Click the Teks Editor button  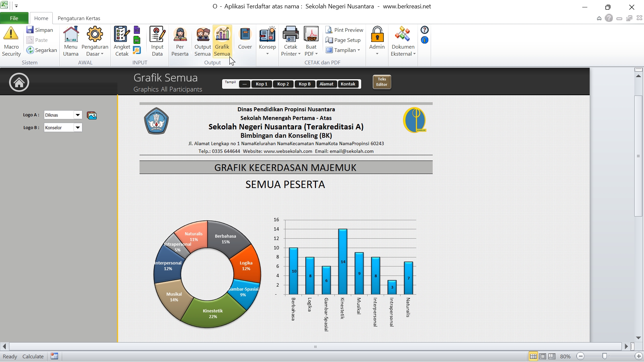(x=382, y=82)
